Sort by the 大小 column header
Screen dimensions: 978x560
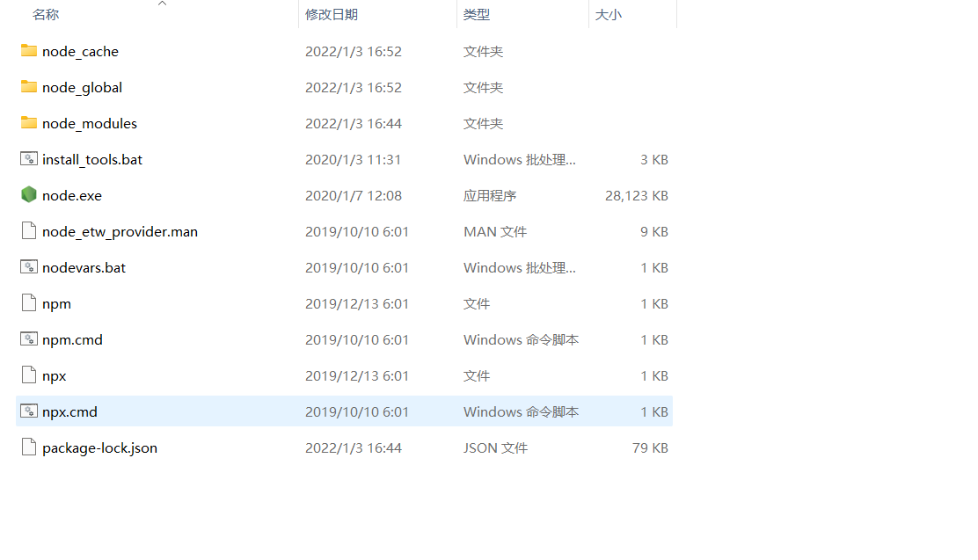[x=608, y=14]
